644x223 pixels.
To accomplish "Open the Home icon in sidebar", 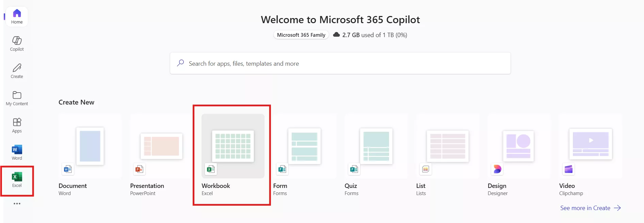I will [x=17, y=16].
